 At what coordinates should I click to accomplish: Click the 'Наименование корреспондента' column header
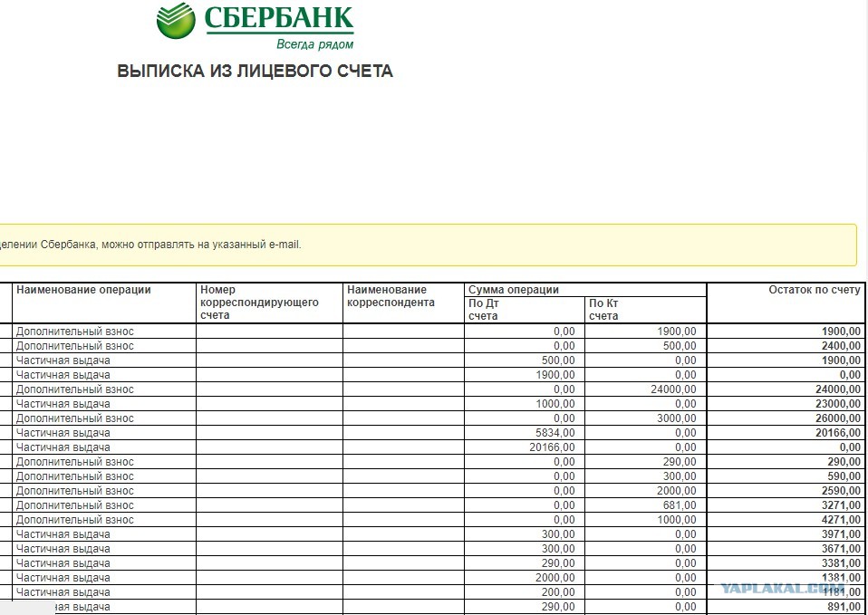[x=391, y=296]
